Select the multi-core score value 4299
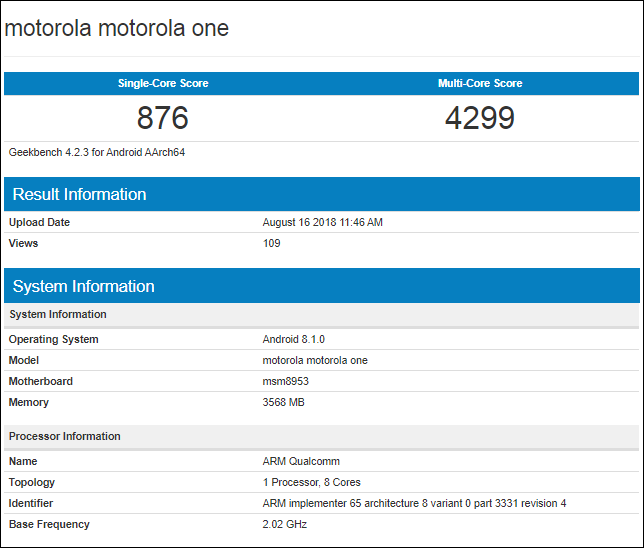 [480, 118]
